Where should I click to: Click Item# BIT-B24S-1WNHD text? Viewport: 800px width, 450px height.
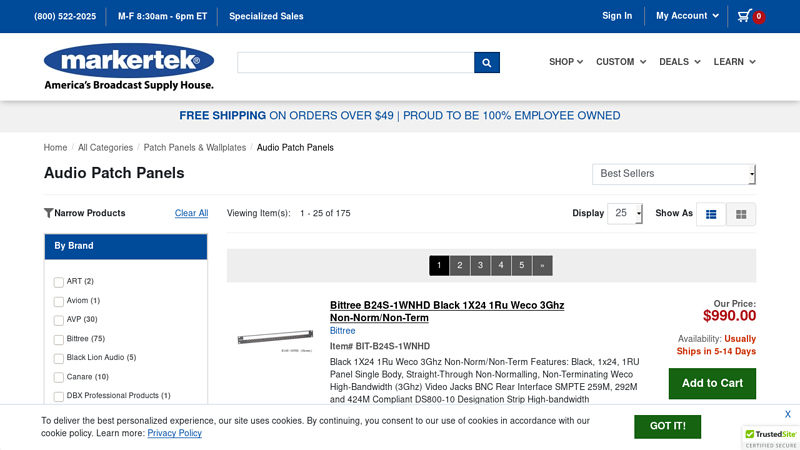click(x=380, y=346)
